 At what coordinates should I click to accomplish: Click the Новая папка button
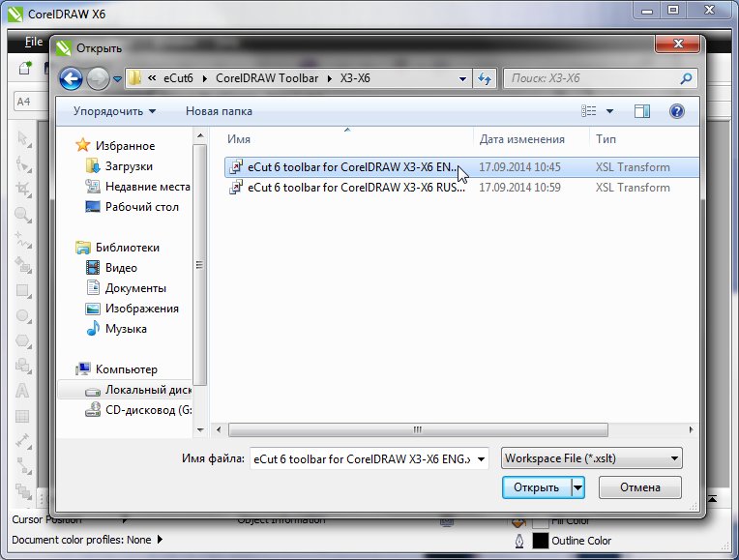pos(219,111)
